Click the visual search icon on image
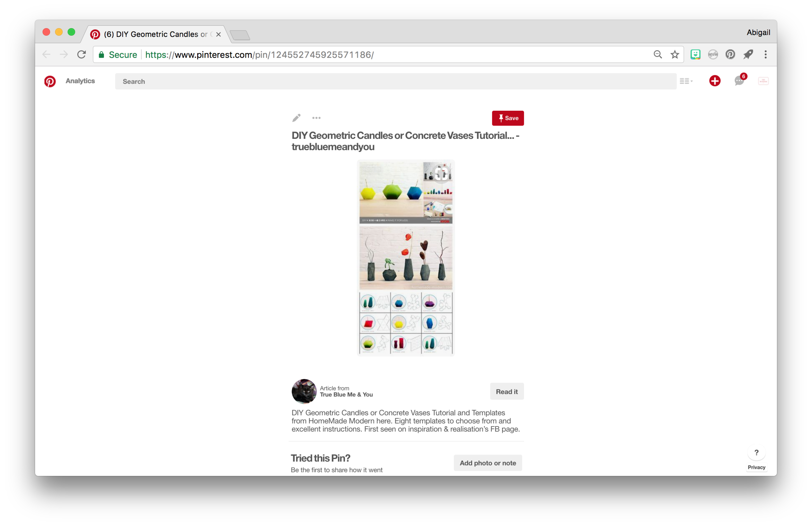812x526 pixels. click(441, 174)
